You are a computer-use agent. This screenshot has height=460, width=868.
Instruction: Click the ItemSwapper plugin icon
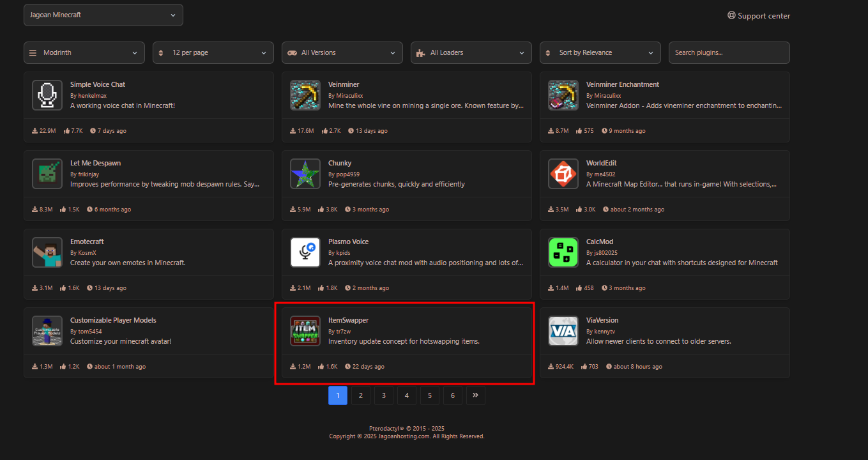coord(305,331)
